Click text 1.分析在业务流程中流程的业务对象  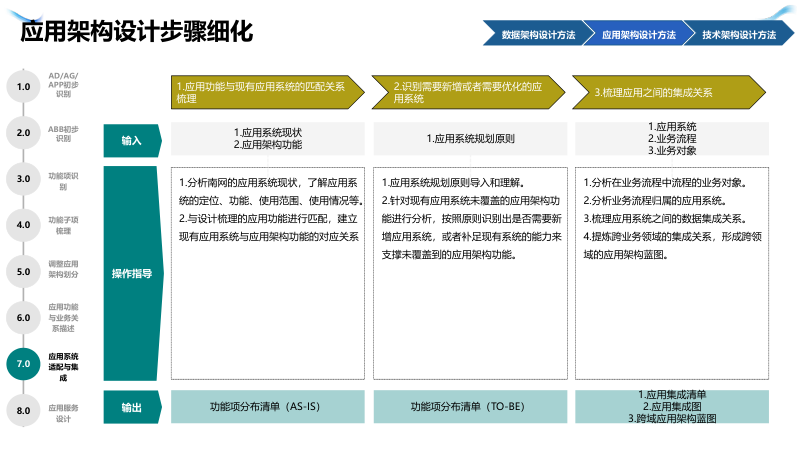665,183
